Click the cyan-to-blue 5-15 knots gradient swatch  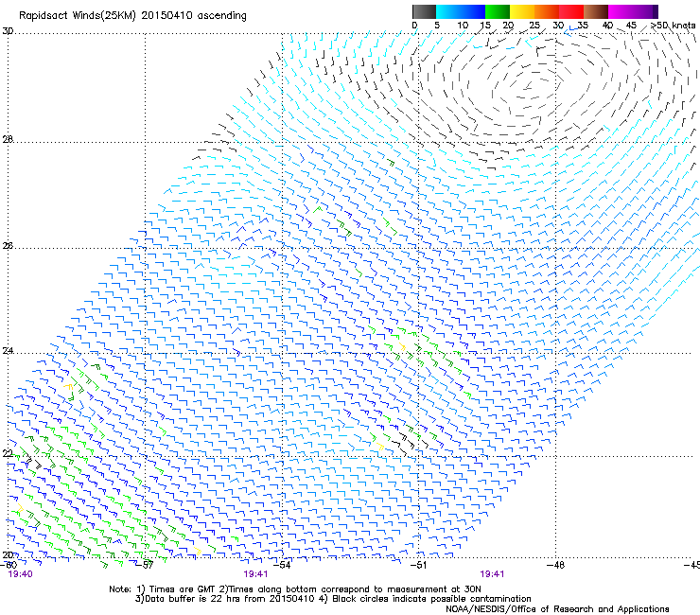(461, 11)
